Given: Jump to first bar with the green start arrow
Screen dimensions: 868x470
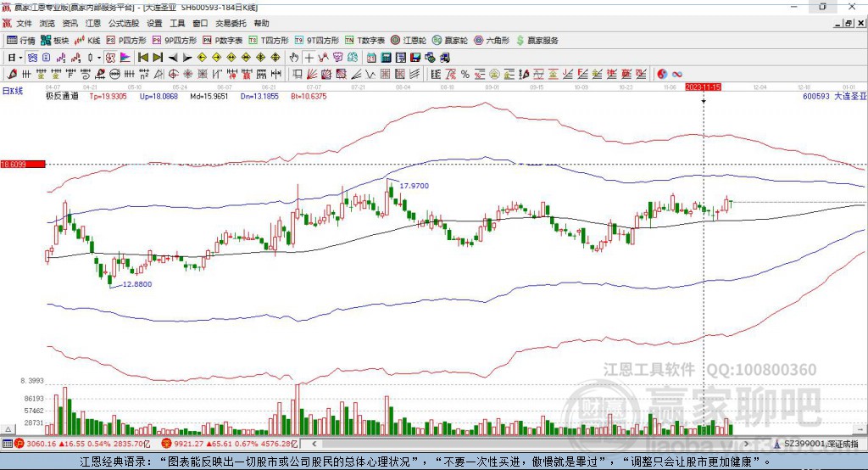Looking at the screenshot, I should point(142,58).
